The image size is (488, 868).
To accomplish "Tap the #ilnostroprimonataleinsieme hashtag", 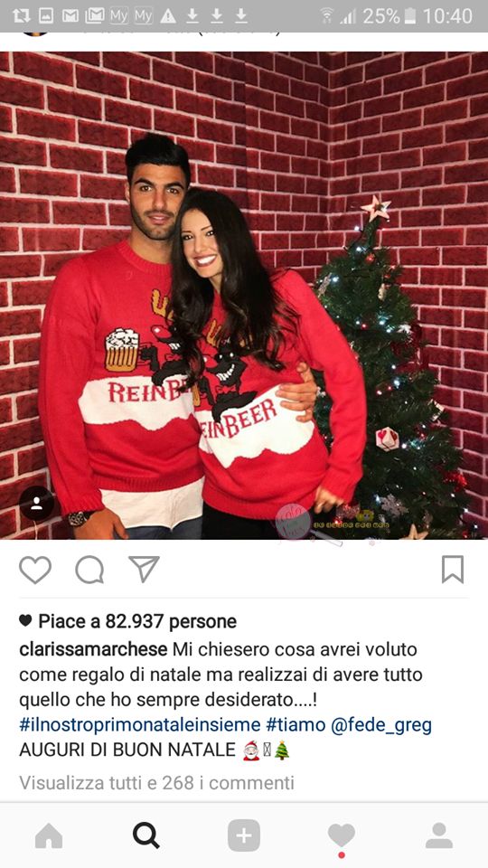I will point(139,724).
